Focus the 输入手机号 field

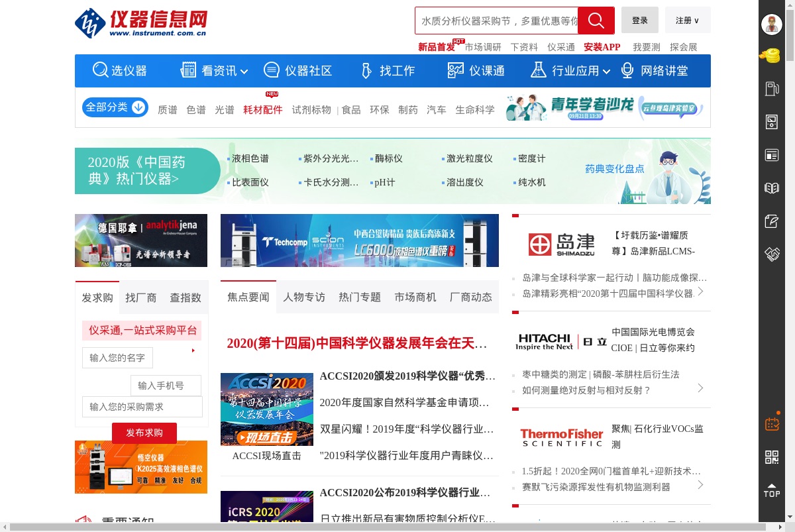(166, 386)
